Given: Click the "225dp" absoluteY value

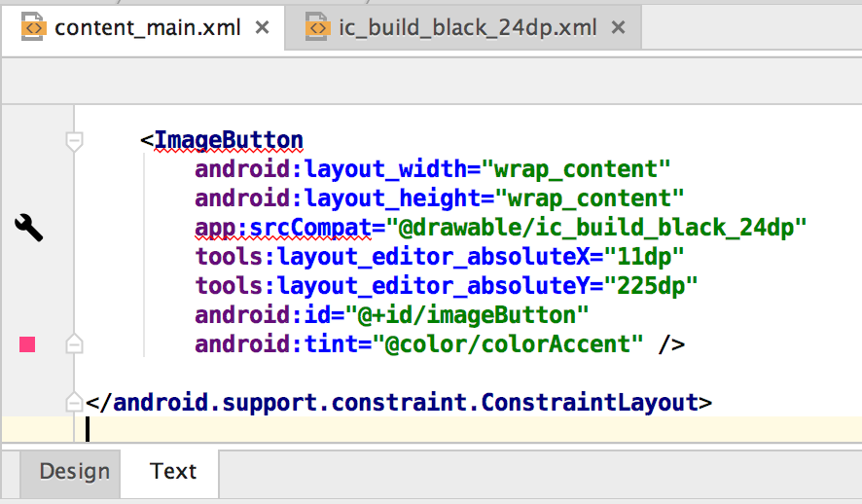Looking at the screenshot, I should (x=652, y=285).
